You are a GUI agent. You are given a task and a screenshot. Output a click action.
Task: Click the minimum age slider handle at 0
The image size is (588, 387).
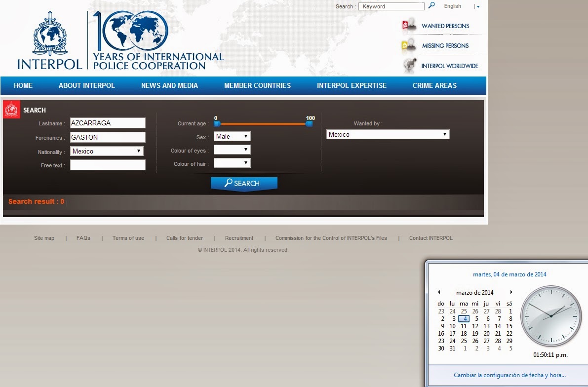[217, 123]
